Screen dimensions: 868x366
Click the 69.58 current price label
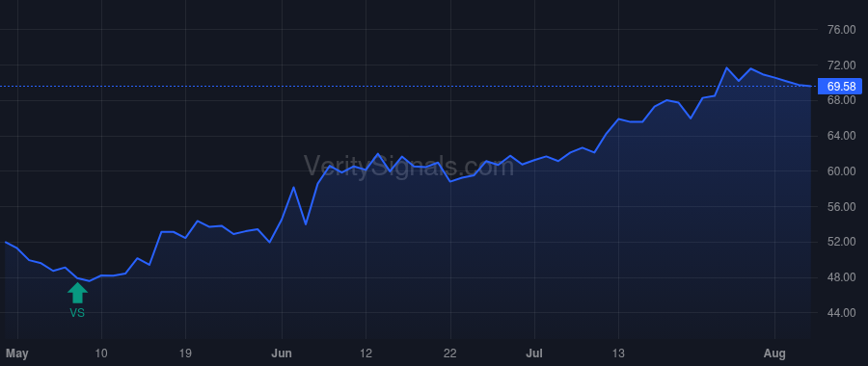[x=841, y=87]
